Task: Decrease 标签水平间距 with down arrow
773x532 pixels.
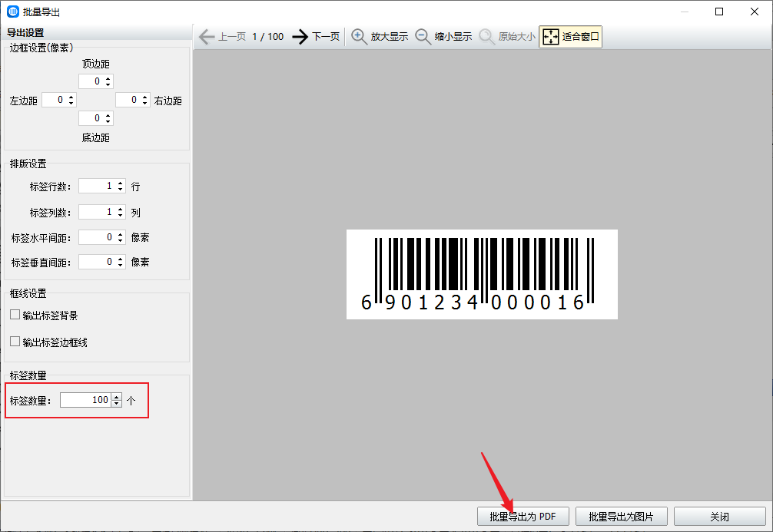Action: pos(121,241)
